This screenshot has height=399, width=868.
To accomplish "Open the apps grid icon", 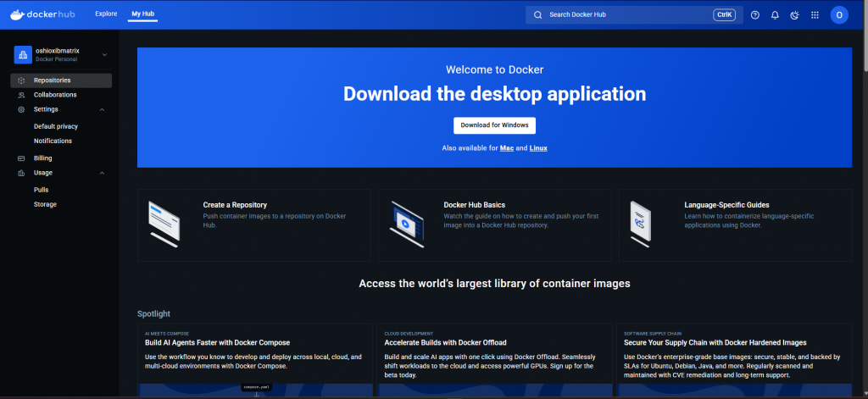I will pos(815,15).
